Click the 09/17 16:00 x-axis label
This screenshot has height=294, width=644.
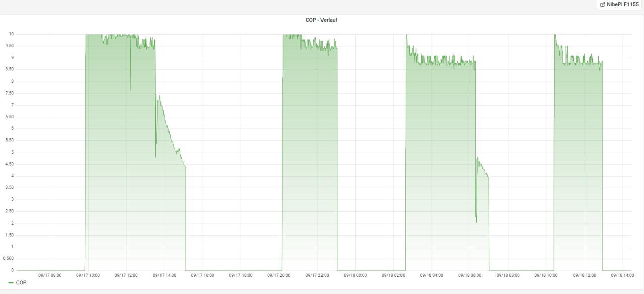(203, 275)
